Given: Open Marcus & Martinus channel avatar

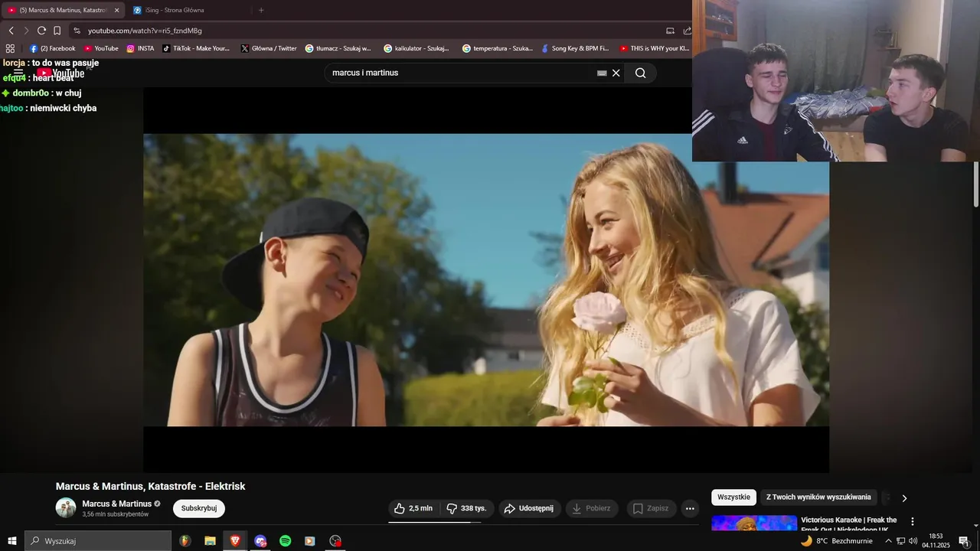Looking at the screenshot, I should pyautogui.click(x=66, y=507).
